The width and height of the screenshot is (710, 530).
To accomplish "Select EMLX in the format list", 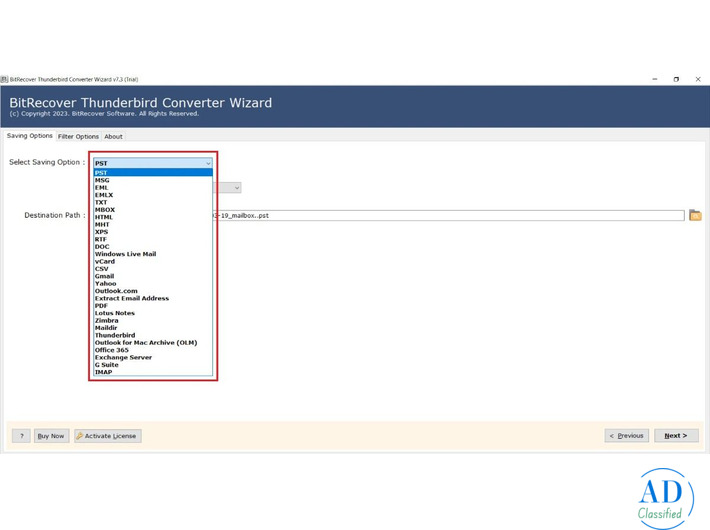I will (153, 195).
